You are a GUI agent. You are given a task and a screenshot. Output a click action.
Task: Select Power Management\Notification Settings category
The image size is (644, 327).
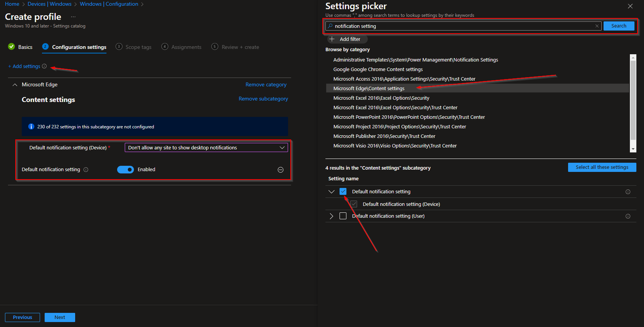tap(478, 60)
